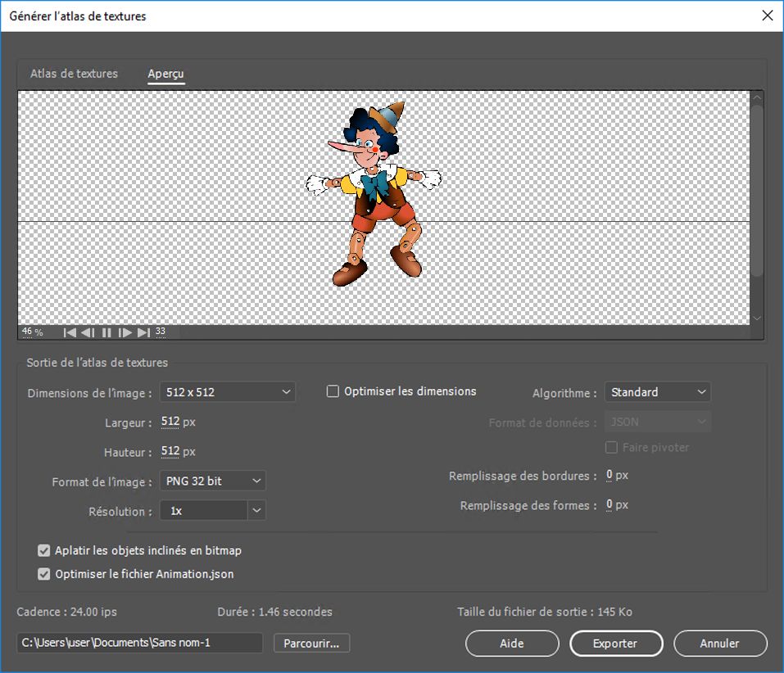Uncheck Aplatir les objets inclinés en bitmap
The height and width of the screenshot is (673, 784).
[44, 551]
